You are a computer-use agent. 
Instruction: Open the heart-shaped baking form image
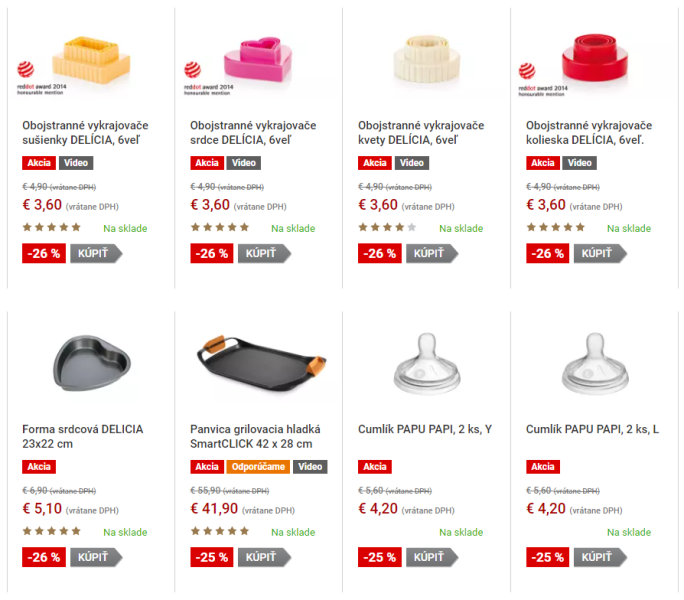point(92,363)
